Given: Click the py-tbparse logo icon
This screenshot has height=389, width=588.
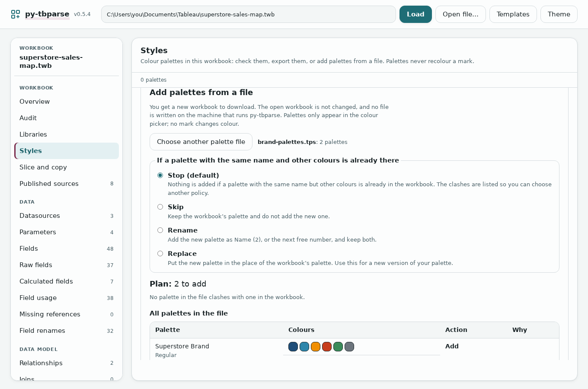Looking at the screenshot, I should (16, 14).
